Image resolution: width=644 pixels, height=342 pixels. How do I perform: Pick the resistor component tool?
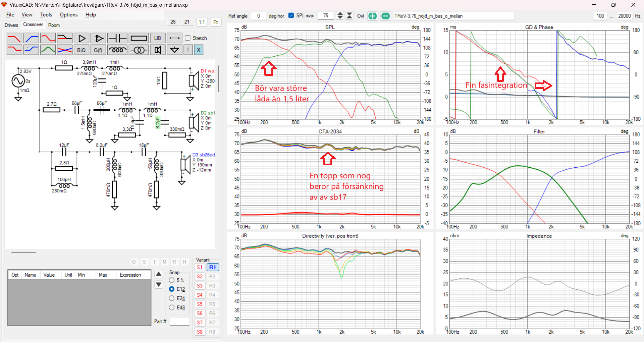pyautogui.click(x=139, y=38)
